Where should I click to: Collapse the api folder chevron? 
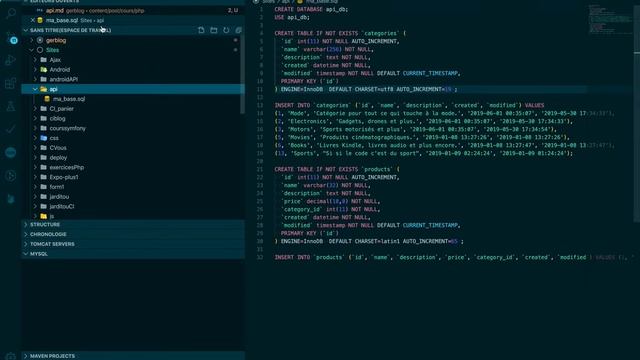[36, 89]
